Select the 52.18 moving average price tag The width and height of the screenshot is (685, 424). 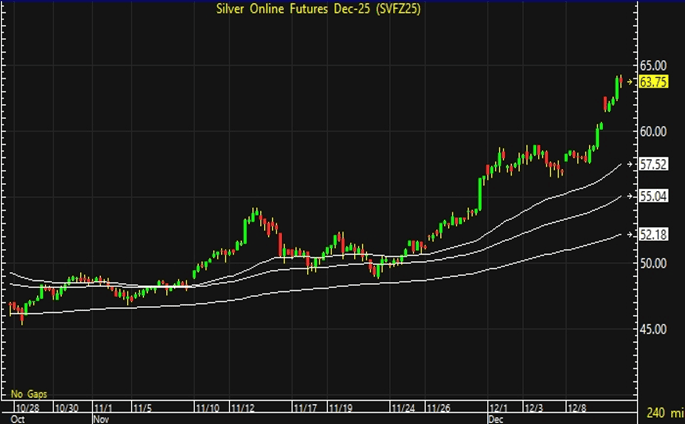click(x=653, y=235)
